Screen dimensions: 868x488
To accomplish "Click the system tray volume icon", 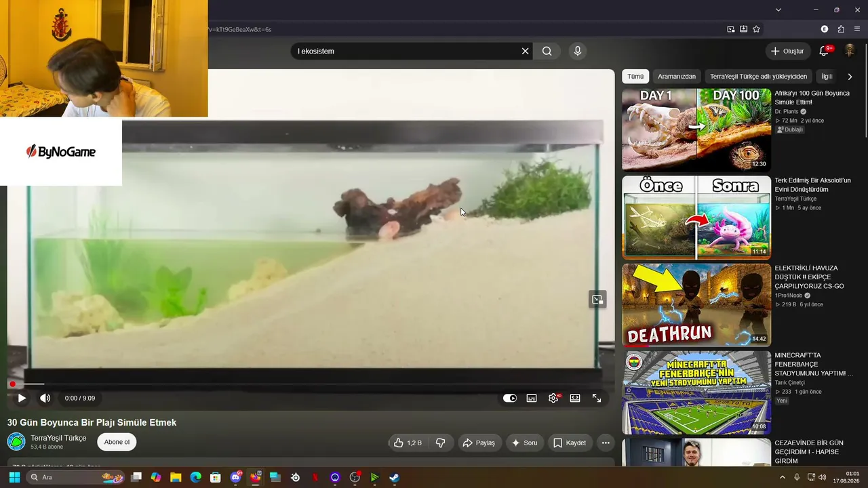I will pyautogui.click(x=823, y=477).
